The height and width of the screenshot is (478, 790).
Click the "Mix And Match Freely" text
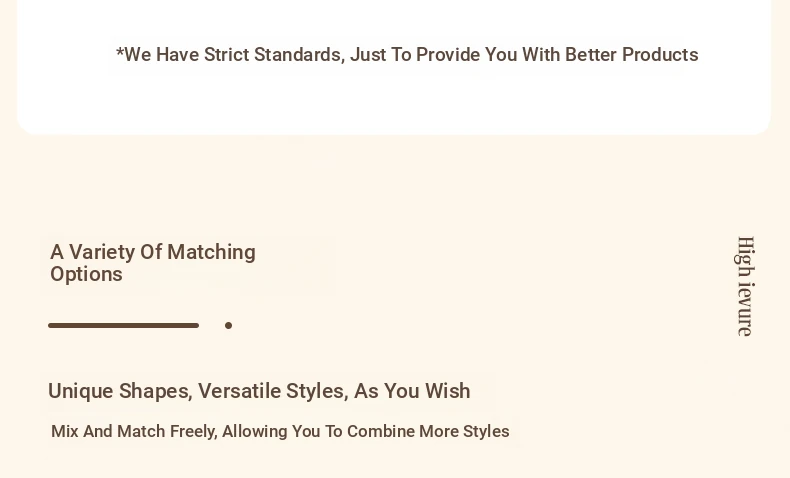(x=133, y=432)
